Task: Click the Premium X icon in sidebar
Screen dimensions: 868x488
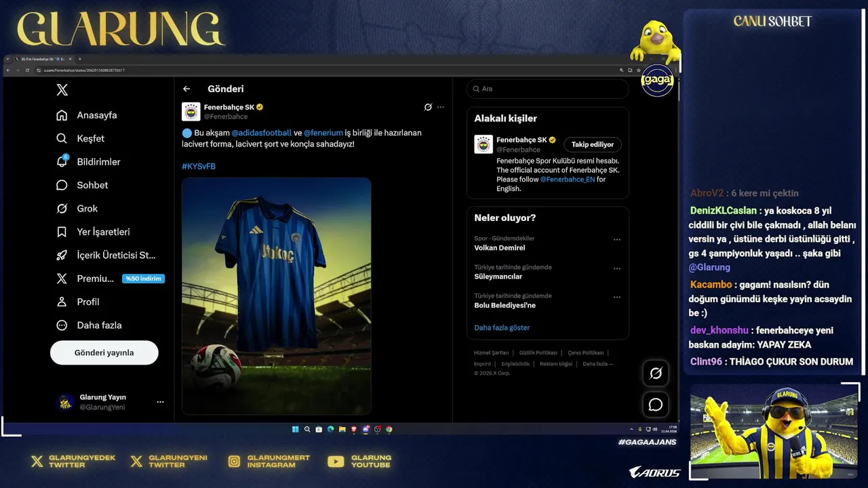Action: click(62, 279)
